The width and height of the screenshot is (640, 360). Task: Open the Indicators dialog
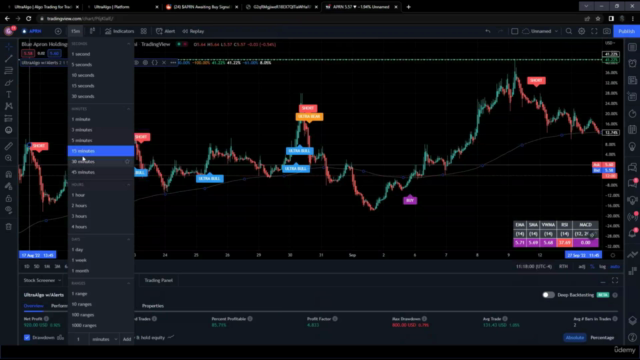119,31
